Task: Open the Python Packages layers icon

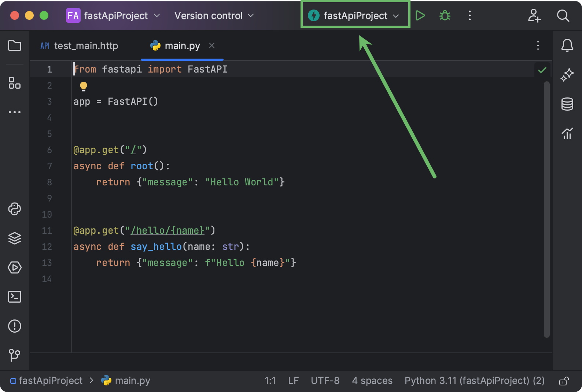Action: 15,238
